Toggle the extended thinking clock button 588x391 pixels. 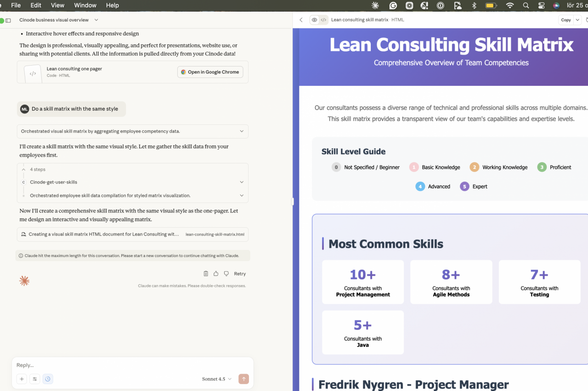pyautogui.click(x=48, y=379)
